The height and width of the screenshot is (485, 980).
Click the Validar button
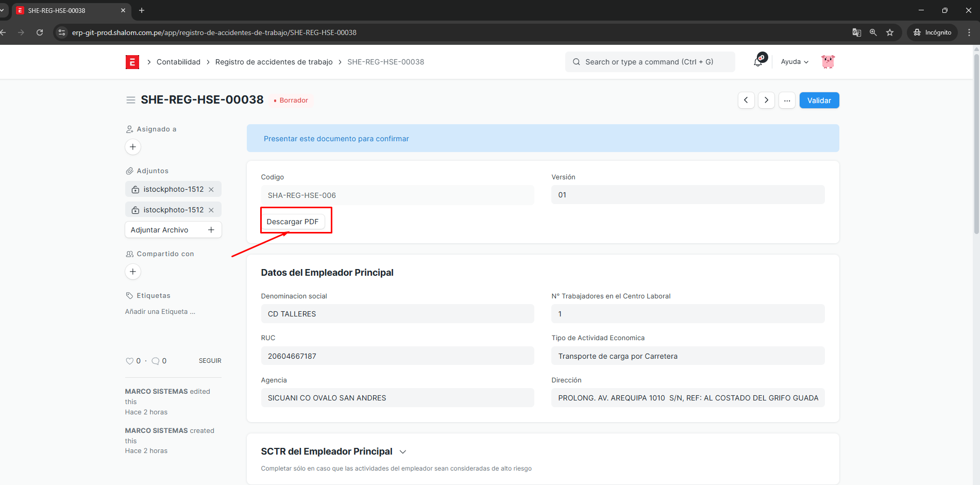pos(819,101)
